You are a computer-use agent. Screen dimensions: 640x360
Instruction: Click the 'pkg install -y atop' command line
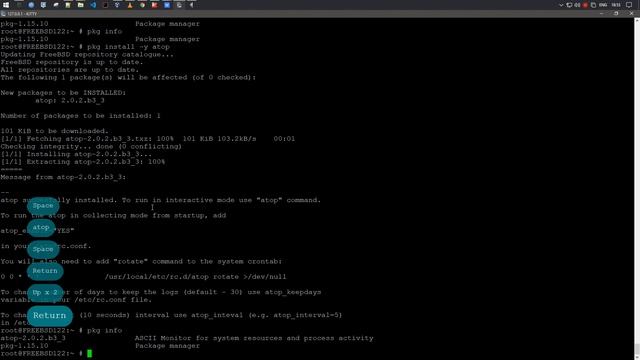pyautogui.click(x=85, y=47)
